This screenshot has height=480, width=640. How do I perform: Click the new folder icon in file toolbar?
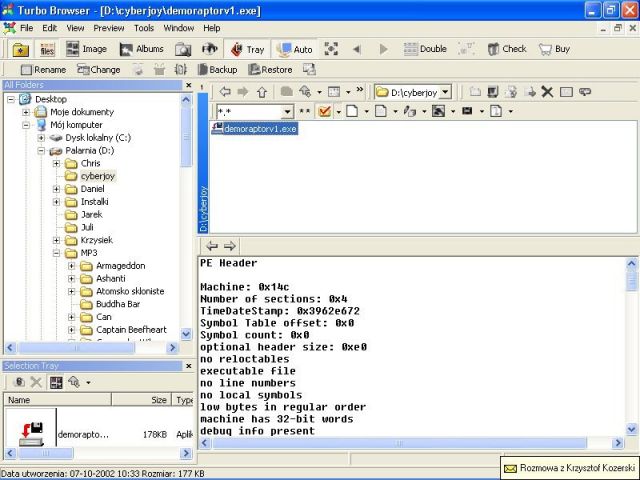(x=475, y=92)
